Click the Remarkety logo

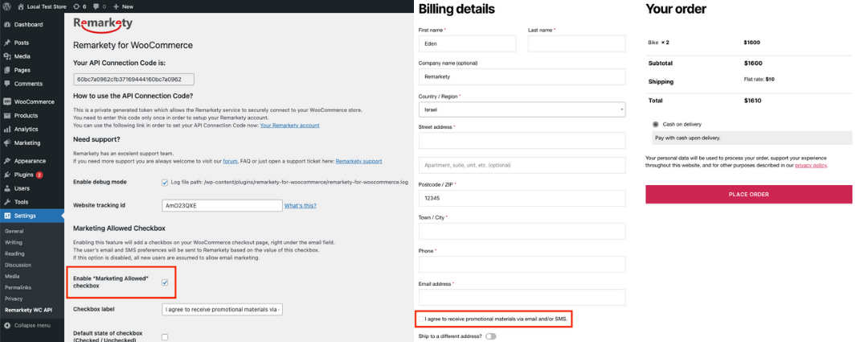pyautogui.click(x=103, y=26)
